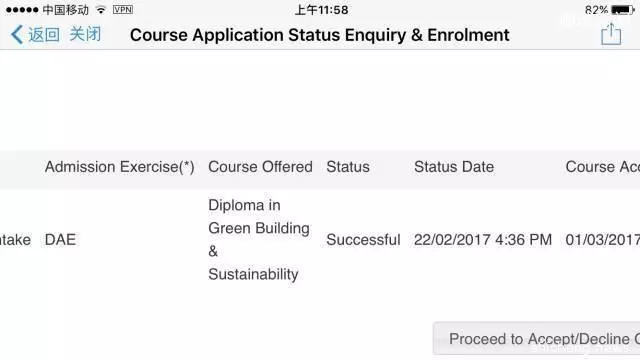
Task: Click the Status column header
Action: pyautogui.click(x=348, y=167)
